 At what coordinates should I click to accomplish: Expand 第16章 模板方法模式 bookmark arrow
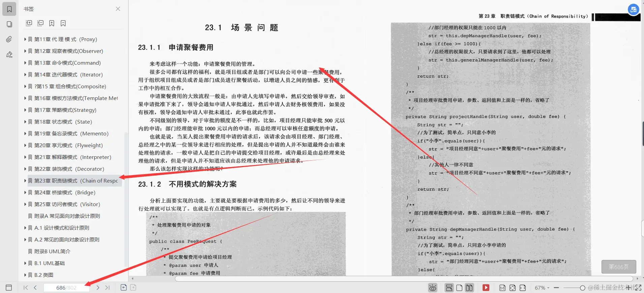coord(25,98)
